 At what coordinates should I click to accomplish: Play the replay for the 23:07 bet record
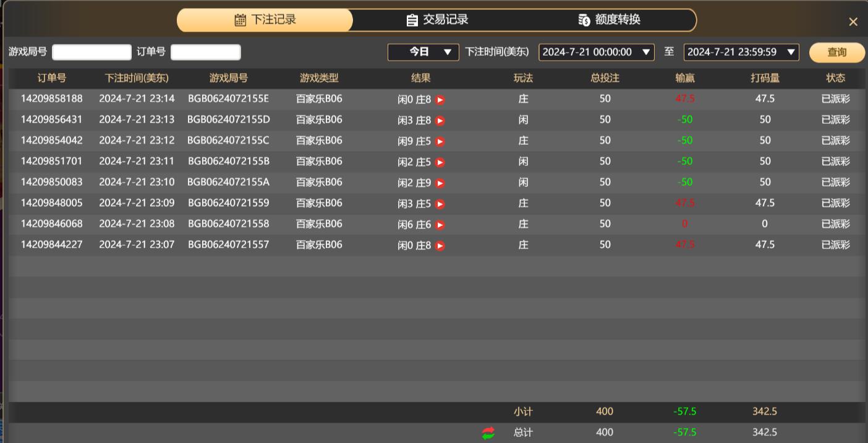click(x=440, y=245)
